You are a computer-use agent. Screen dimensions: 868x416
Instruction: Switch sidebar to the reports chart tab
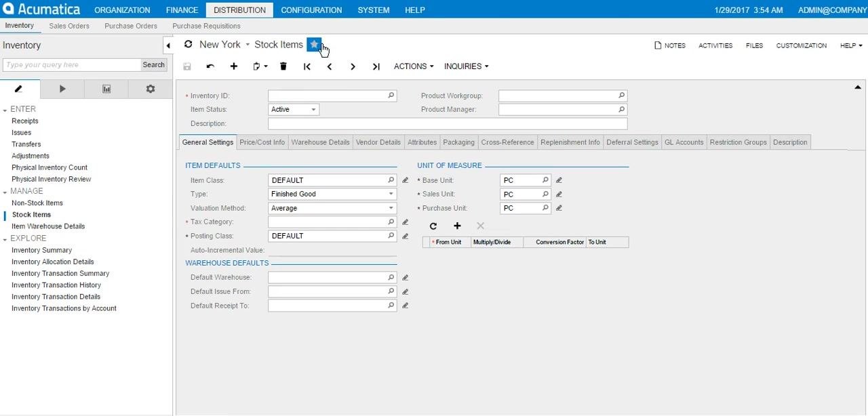(x=106, y=89)
